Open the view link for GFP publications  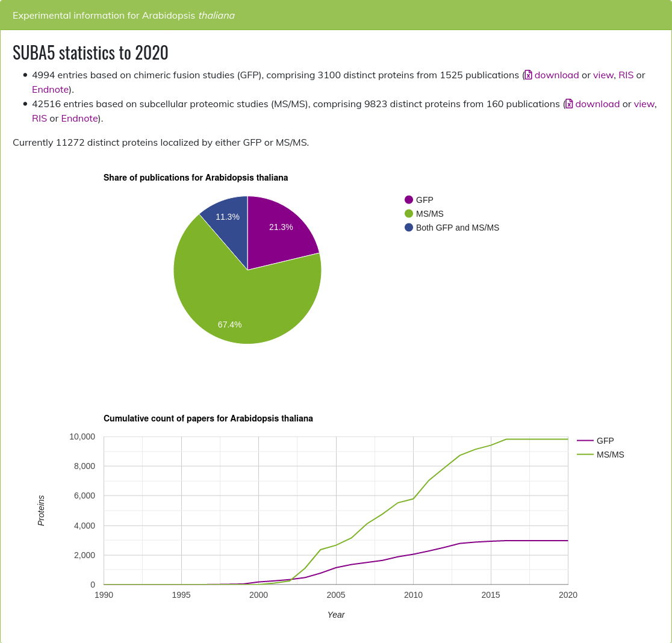point(602,75)
